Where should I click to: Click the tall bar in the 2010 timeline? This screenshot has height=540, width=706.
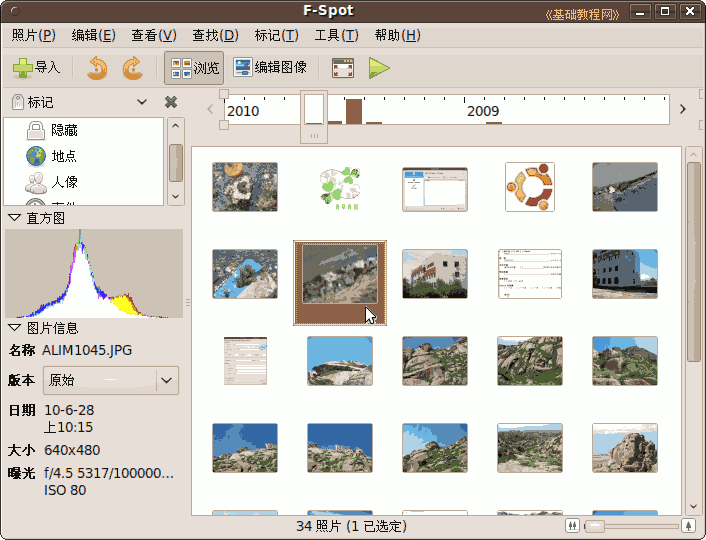[354, 111]
